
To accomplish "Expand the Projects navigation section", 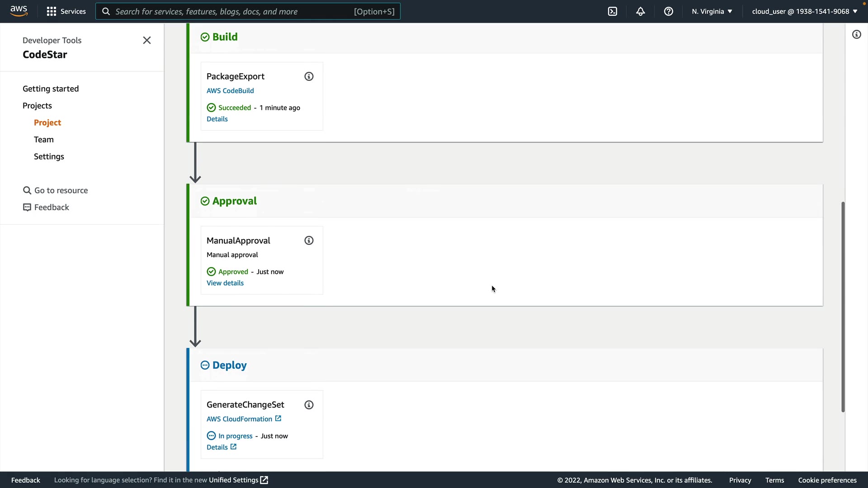I will pos(37,106).
